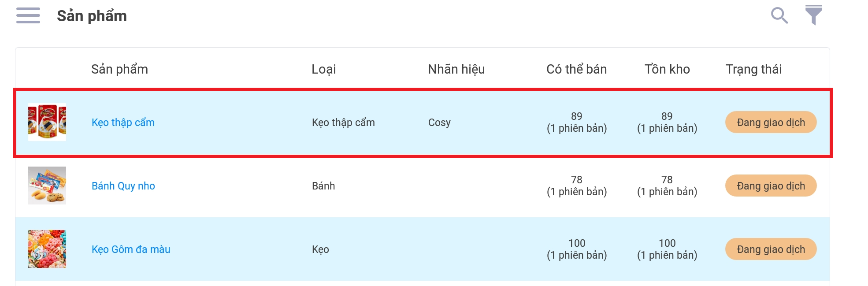Open the Kẹo thập cẩm product link
Screen dimensions: 868x286
123,123
